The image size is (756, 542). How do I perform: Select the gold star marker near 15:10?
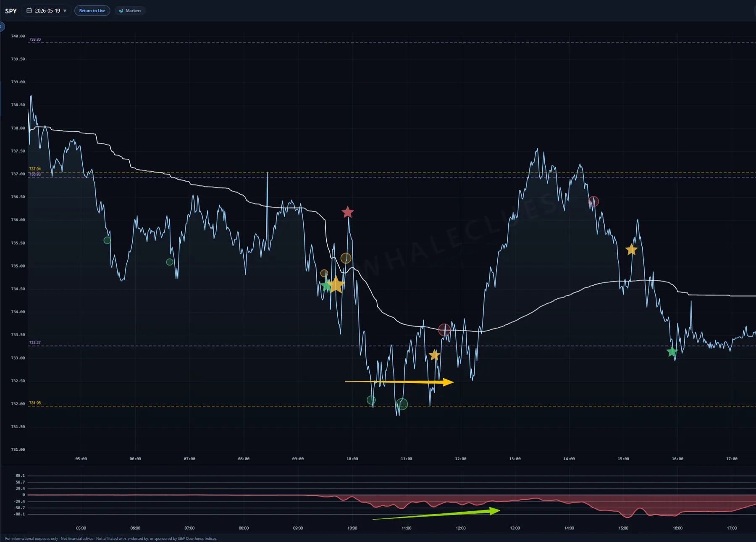click(631, 250)
